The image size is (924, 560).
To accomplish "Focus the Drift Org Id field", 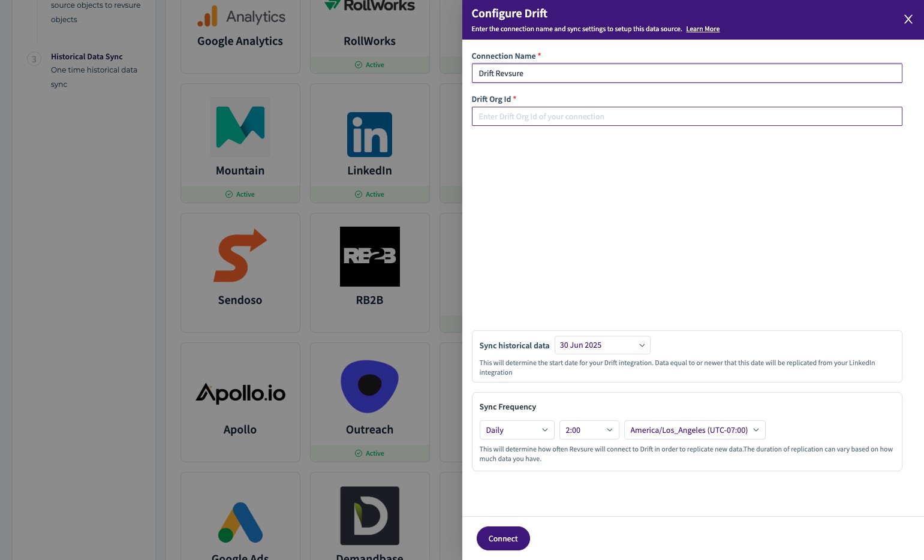I will tap(687, 116).
